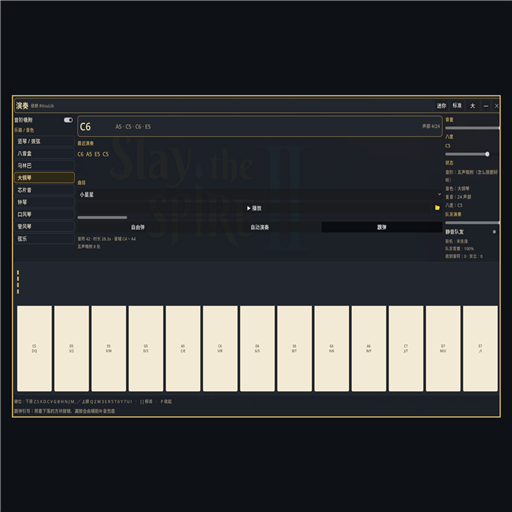Select the 管风琴 pipe organ instrument
512x512 pixels.
tap(44, 226)
